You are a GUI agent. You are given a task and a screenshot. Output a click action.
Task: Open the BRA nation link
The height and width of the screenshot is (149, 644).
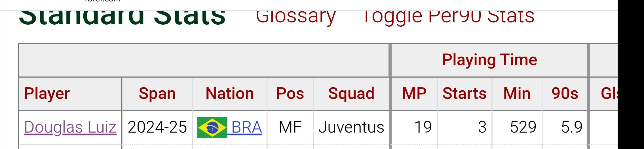click(246, 127)
